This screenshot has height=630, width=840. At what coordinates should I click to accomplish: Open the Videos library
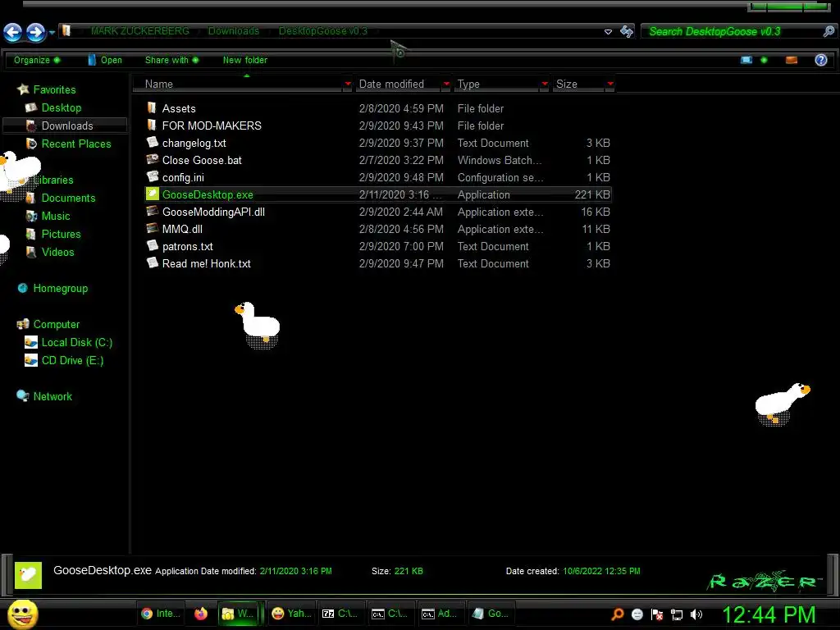50,253
